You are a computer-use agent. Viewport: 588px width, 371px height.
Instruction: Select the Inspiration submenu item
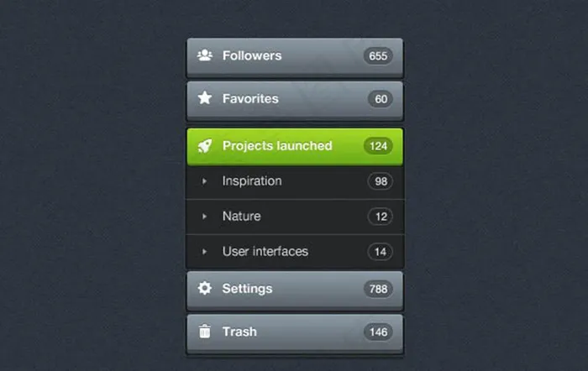point(252,181)
